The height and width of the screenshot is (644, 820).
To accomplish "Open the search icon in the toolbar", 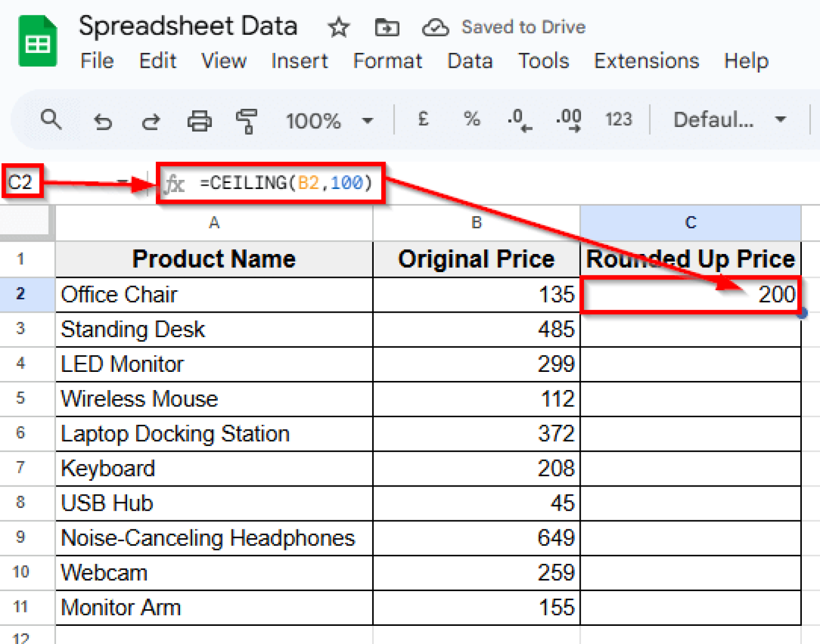I will tap(51, 120).
